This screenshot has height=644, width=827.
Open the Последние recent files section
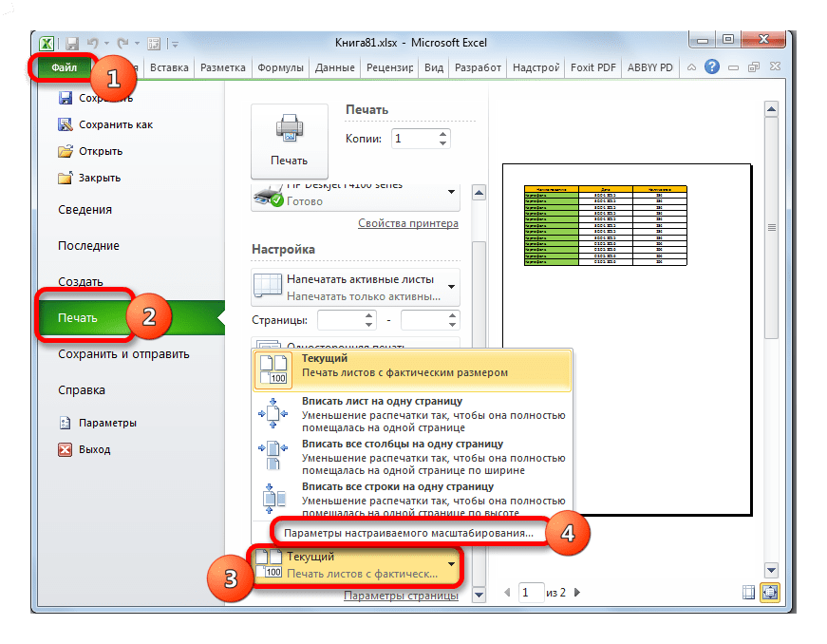[x=88, y=246]
